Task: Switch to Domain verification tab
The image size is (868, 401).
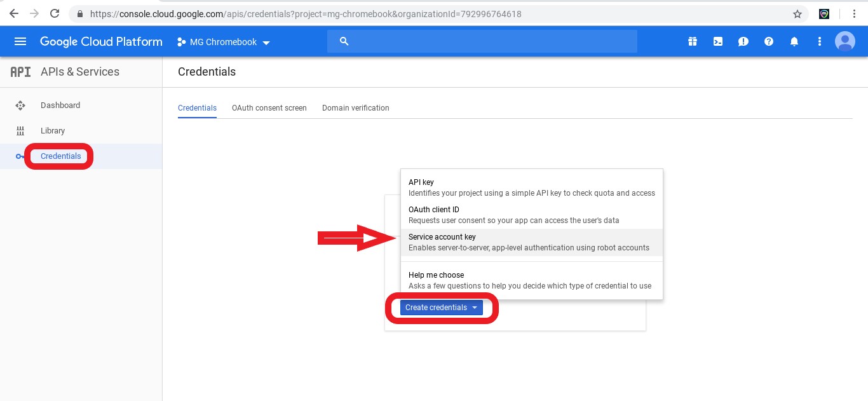Action: click(x=356, y=108)
